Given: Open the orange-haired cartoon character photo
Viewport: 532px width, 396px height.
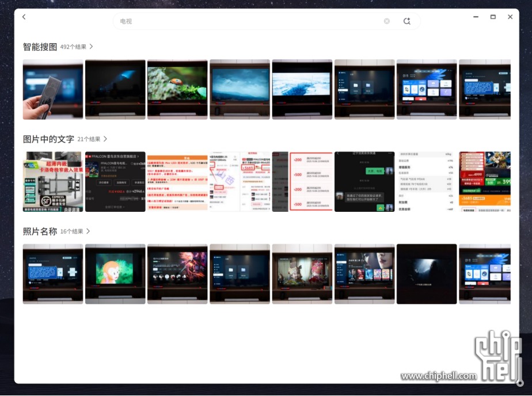Looking at the screenshot, I should click(x=115, y=274).
